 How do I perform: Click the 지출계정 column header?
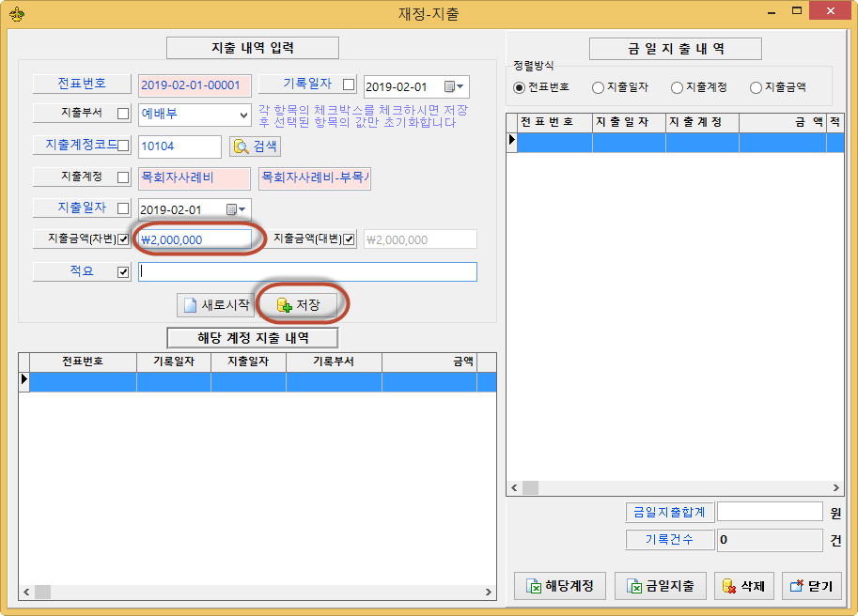(x=701, y=122)
